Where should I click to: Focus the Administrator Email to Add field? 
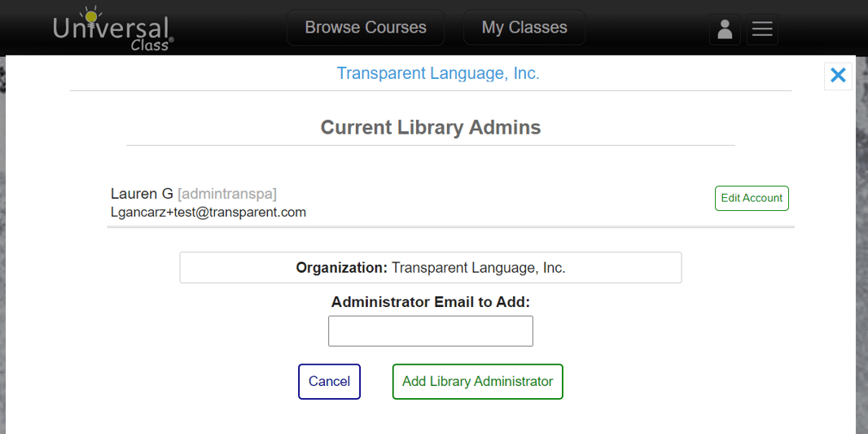(x=430, y=331)
